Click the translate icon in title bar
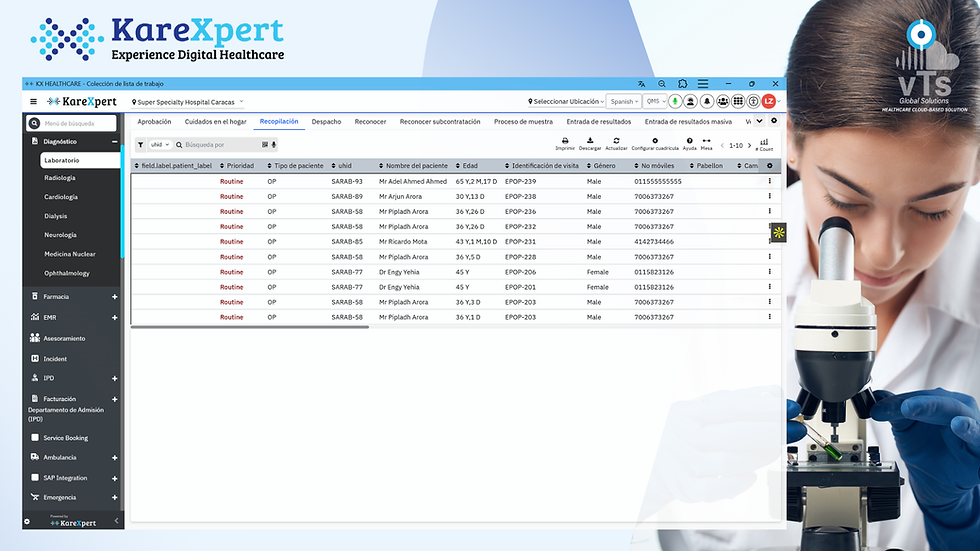The height and width of the screenshot is (551, 980). tap(641, 84)
